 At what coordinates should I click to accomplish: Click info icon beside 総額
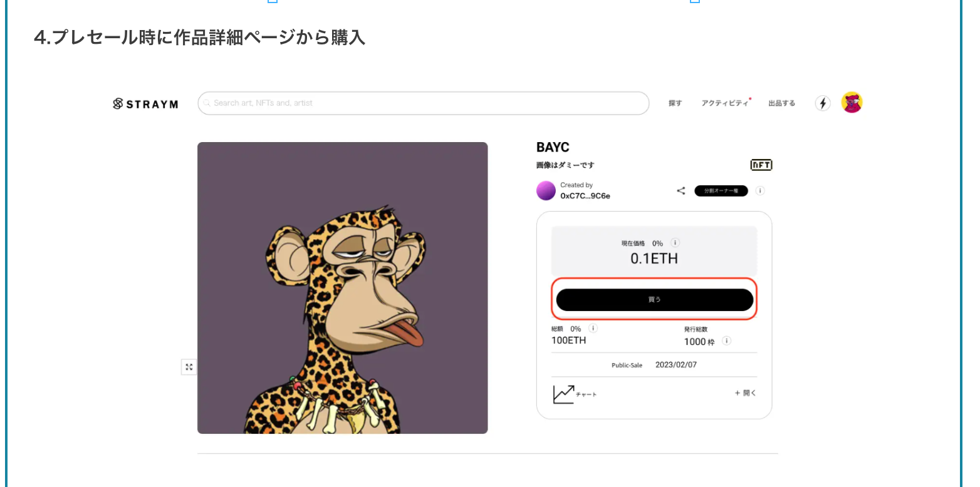593,329
